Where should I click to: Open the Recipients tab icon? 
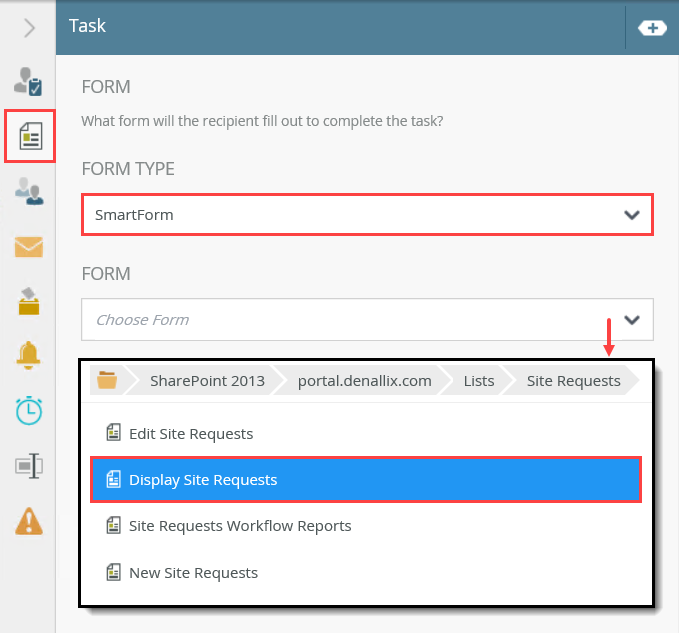click(x=29, y=191)
